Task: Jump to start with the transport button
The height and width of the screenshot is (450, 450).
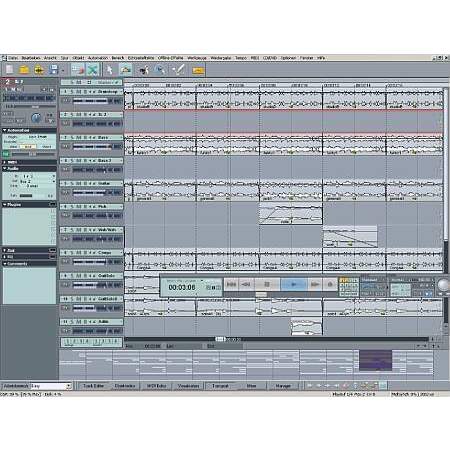Action: (x=231, y=284)
